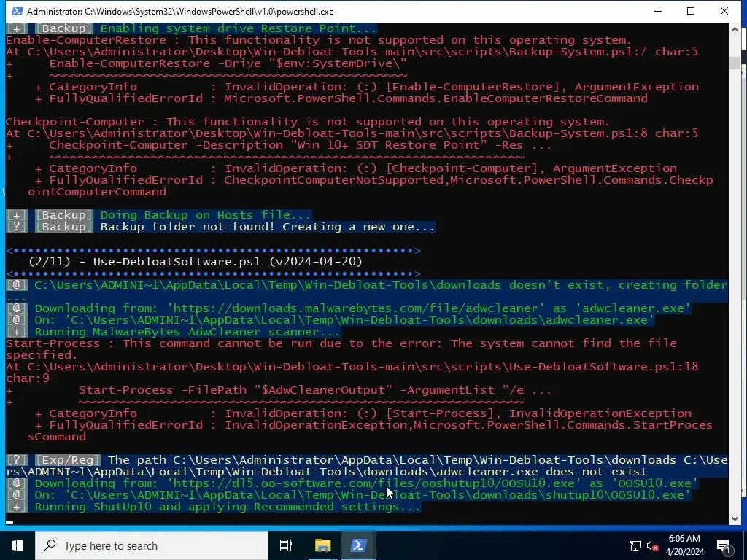The height and width of the screenshot is (560, 747).
Task: Open File Explorer from taskbar
Action: (322, 545)
